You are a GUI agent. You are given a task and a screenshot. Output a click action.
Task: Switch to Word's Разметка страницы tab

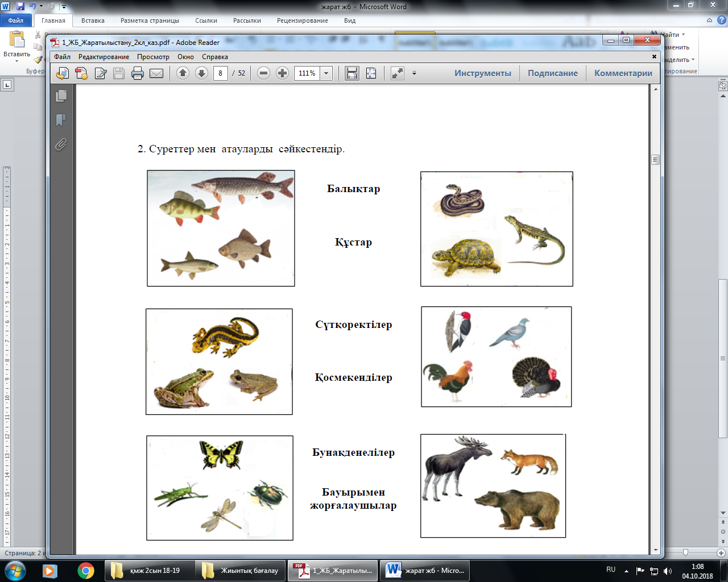coord(150,20)
